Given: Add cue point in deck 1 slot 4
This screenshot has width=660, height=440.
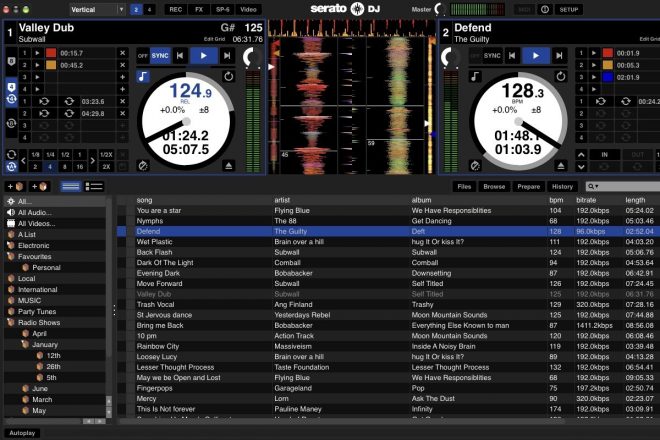Looking at the screenshot, I should (122, 89).
